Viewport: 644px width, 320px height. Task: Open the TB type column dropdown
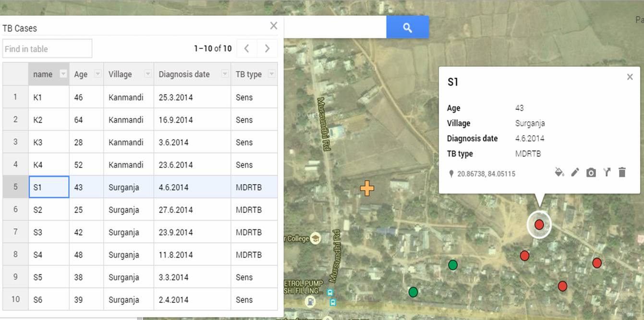[271, 74]
